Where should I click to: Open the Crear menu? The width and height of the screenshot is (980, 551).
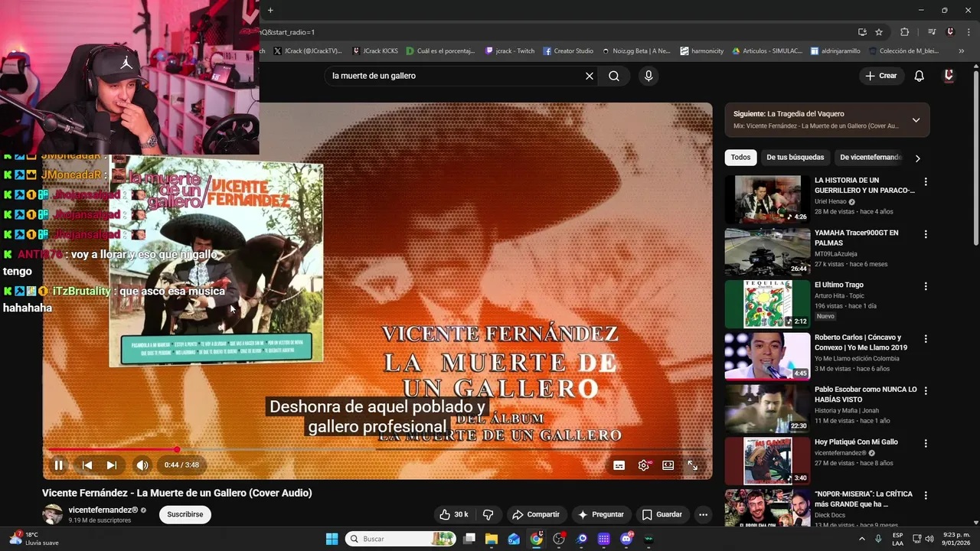(x=880, y=76)
